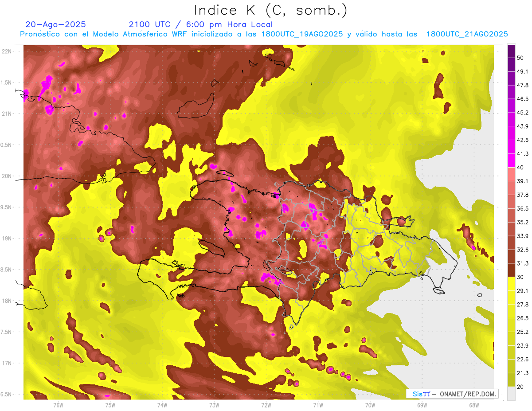Screen dimensions: 532x411
Task: Click the color bar value "26.5"
Action: point(523,318)
